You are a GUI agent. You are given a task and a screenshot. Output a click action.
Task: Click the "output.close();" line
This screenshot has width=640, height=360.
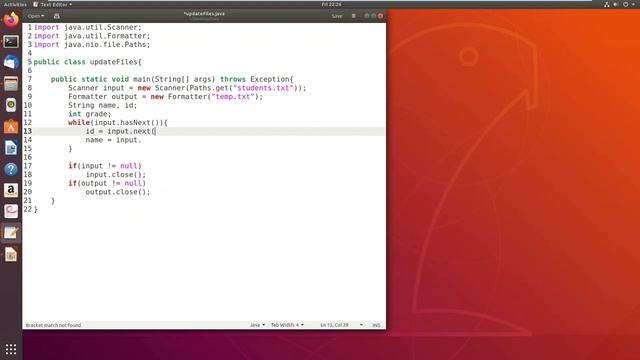point(118,192)
